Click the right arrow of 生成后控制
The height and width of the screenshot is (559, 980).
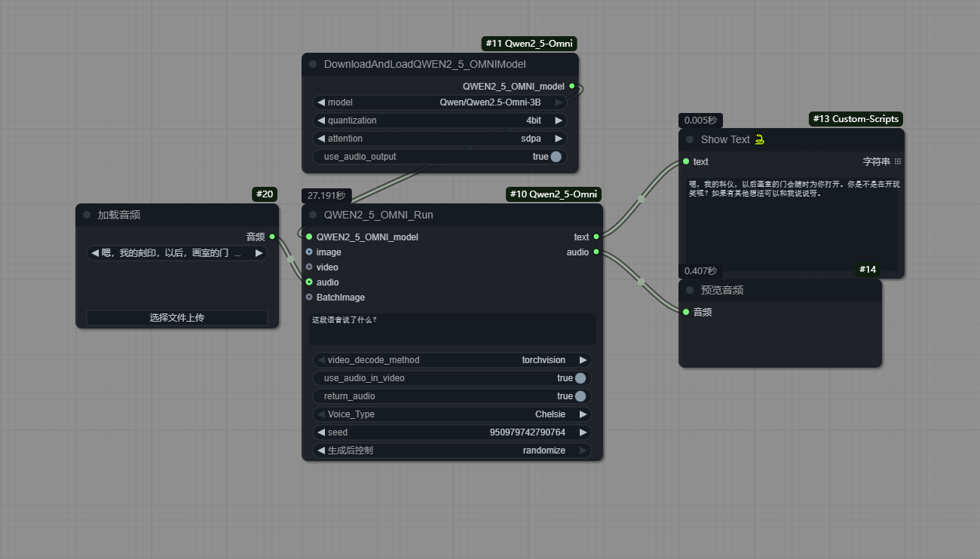pos(583,451)
